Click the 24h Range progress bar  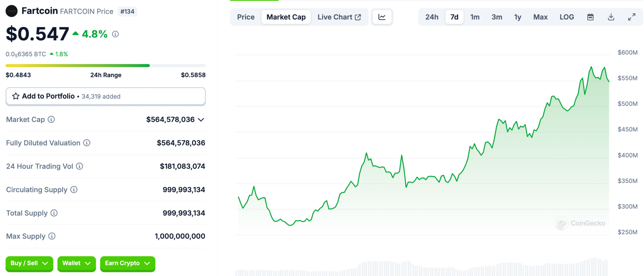106,66
